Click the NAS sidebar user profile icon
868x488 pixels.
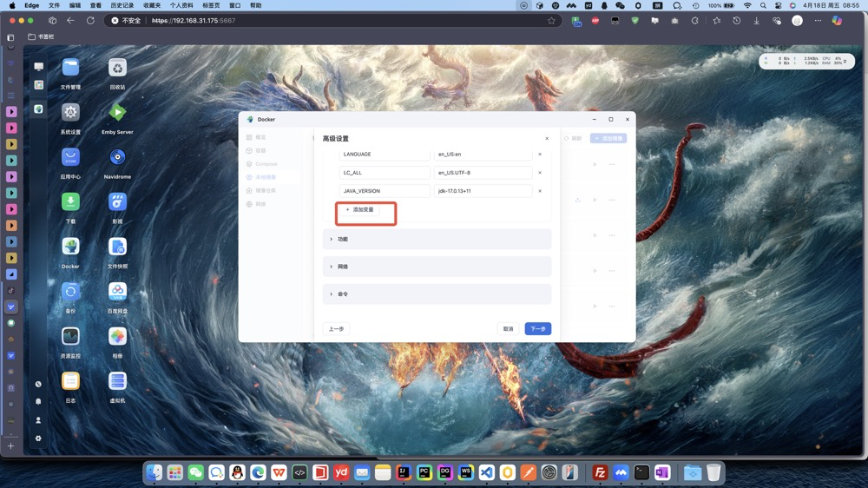(x=38, y=420)
